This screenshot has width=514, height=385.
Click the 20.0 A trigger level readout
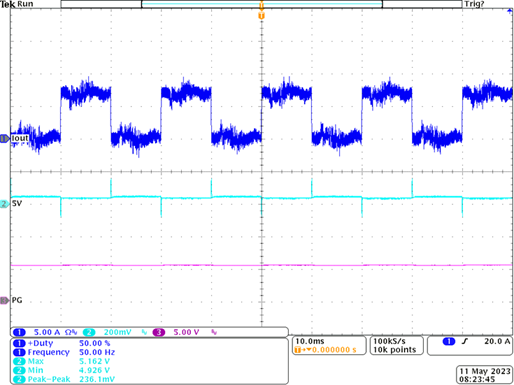497,341
